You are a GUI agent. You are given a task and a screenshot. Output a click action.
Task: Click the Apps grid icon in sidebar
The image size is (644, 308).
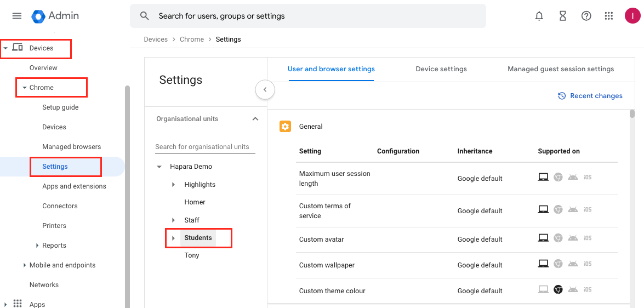point(17,304)
